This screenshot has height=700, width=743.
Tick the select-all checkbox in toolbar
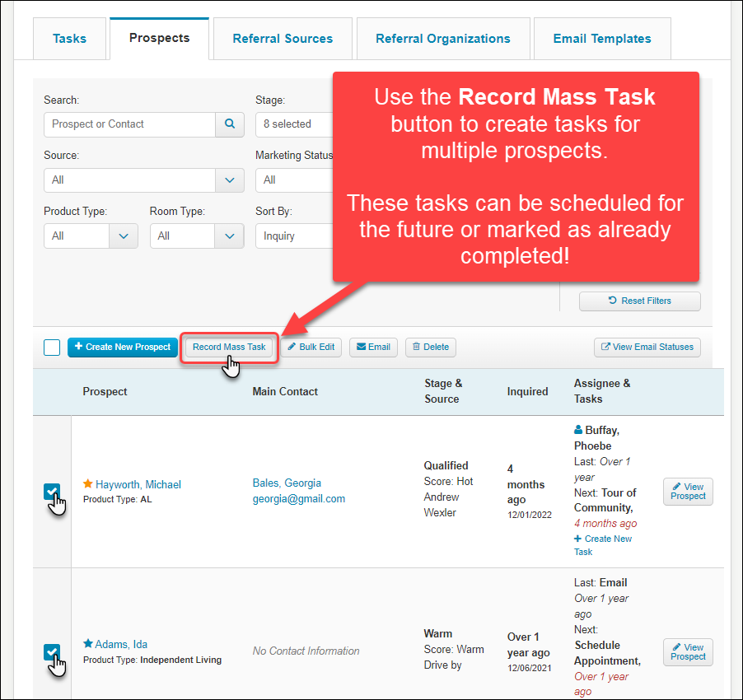pos(52,348)
